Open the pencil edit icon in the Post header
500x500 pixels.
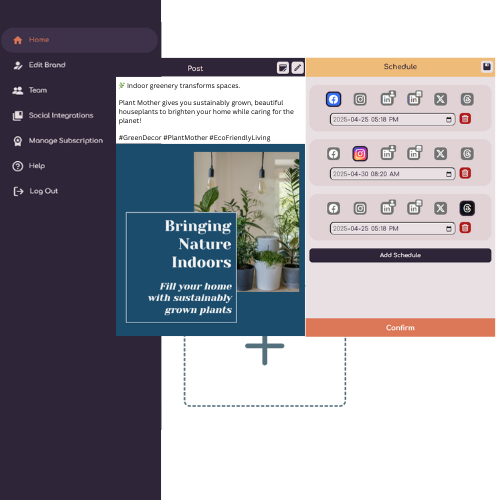coord(298,68)
